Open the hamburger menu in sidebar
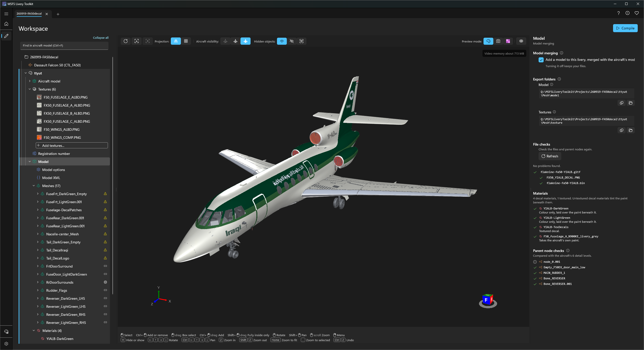This screenshot has height=350, width=644. coord(6,14)
